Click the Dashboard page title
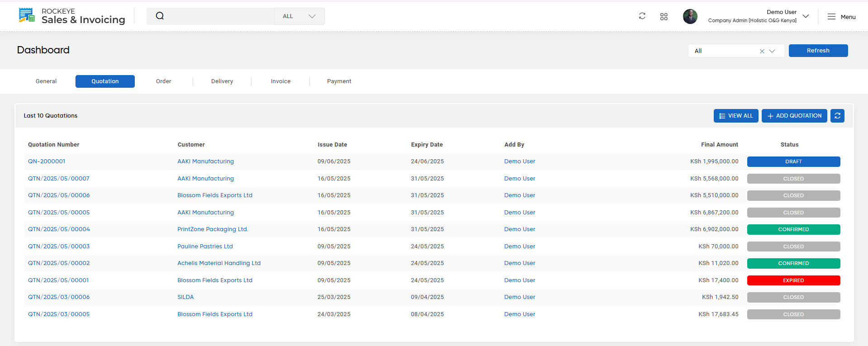This screenshot has height=346, width=868. (x=43, y=50)
